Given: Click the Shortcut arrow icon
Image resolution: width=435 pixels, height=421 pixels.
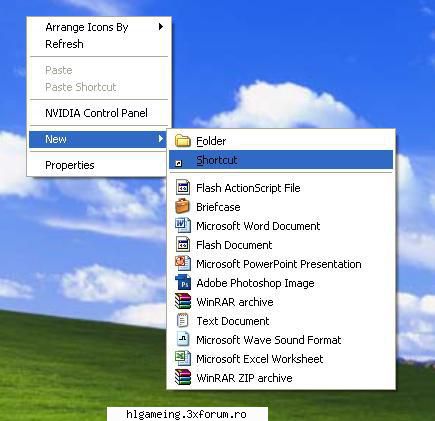Looking at the screenshot, I should [179, 163].
